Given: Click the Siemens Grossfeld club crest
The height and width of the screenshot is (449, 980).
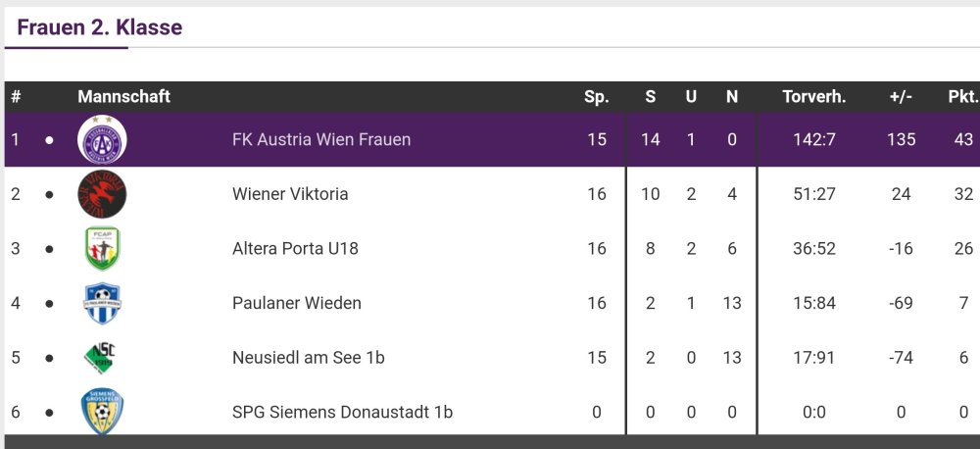Looking at the screenshot, I should tap(102, 412).
